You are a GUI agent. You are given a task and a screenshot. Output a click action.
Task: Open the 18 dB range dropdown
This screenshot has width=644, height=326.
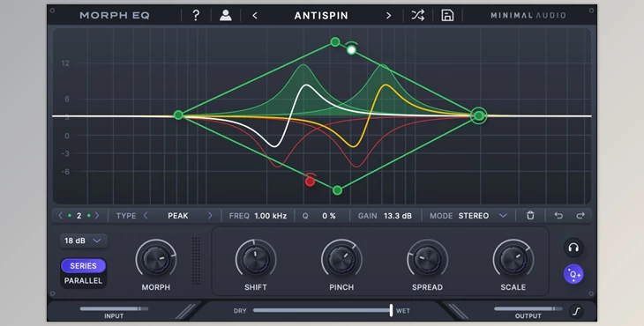84,241
